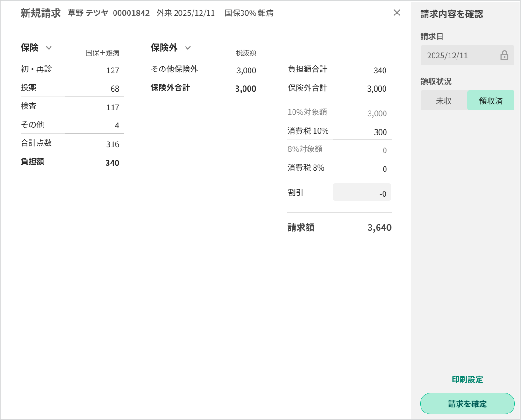Click the bold 保険外合計 value in 保険外 column

[246, 89]
